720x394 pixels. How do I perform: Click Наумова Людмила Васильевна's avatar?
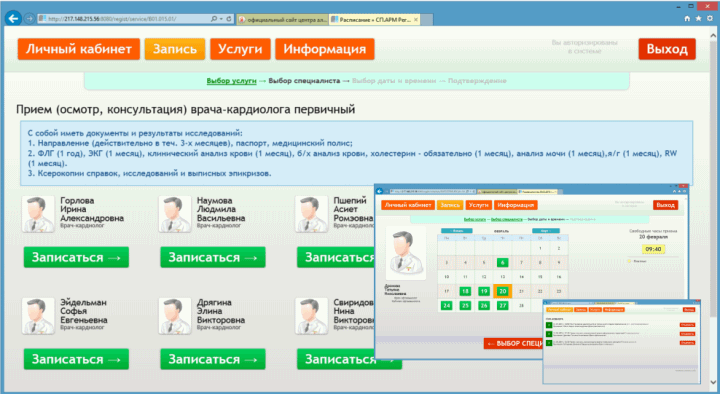175,214
